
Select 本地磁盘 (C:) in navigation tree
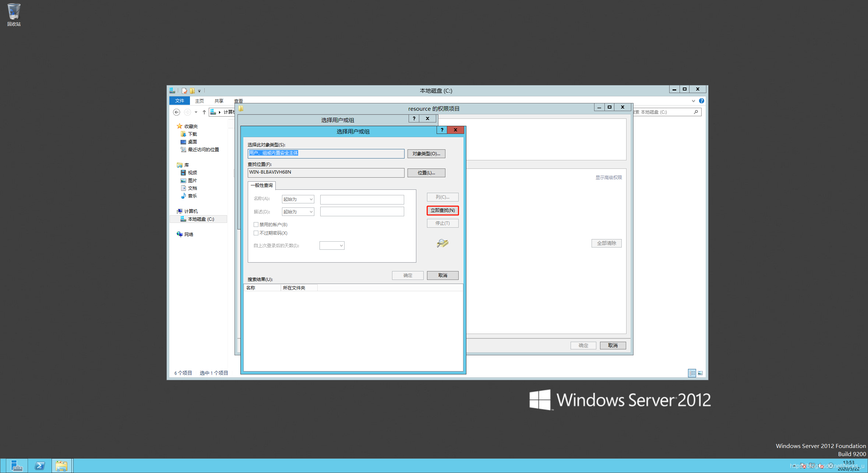[x=201, y=219]
